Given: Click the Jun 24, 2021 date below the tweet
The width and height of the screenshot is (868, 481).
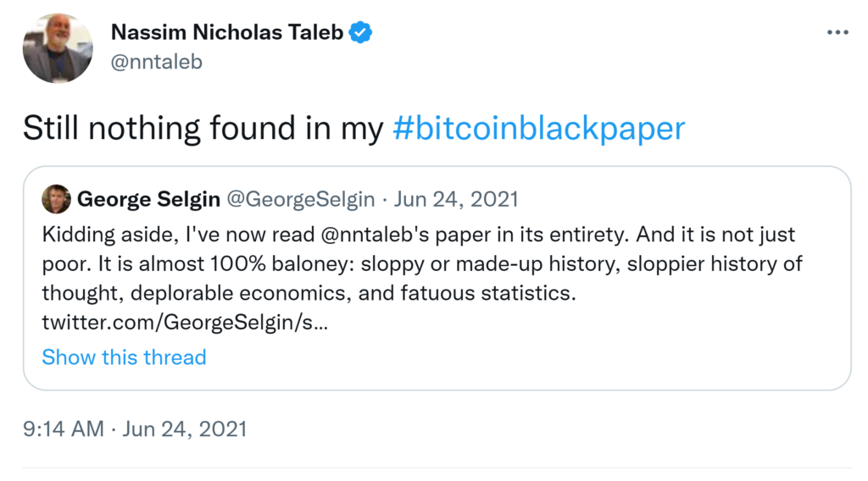Looking at the screenshot, I should point(184,428).
